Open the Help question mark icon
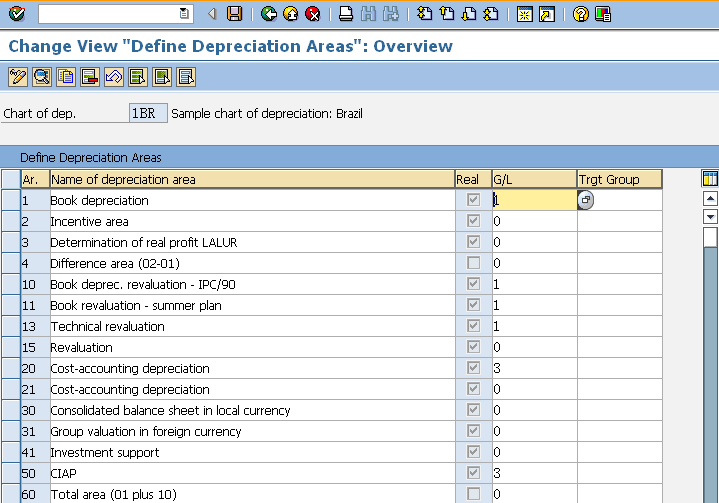Image resolution: width=719 pixels, height=503 pixels. 581,14
